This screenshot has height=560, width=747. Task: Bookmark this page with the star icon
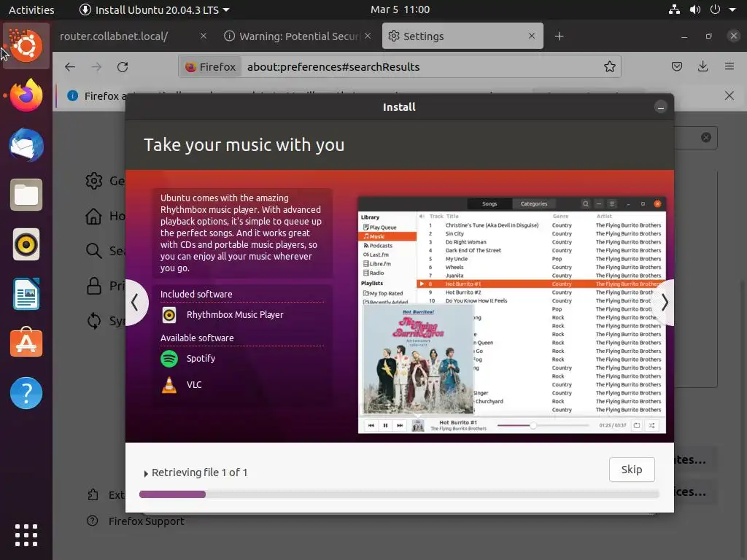(x=609, y=66)
